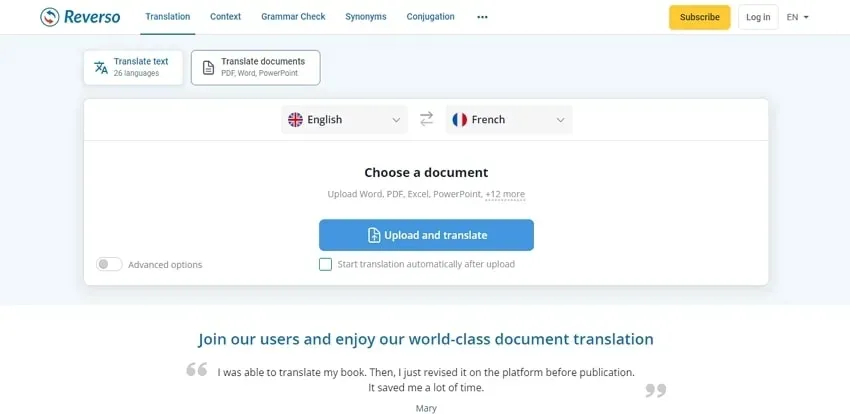Click the document page icon

[208, 68]
